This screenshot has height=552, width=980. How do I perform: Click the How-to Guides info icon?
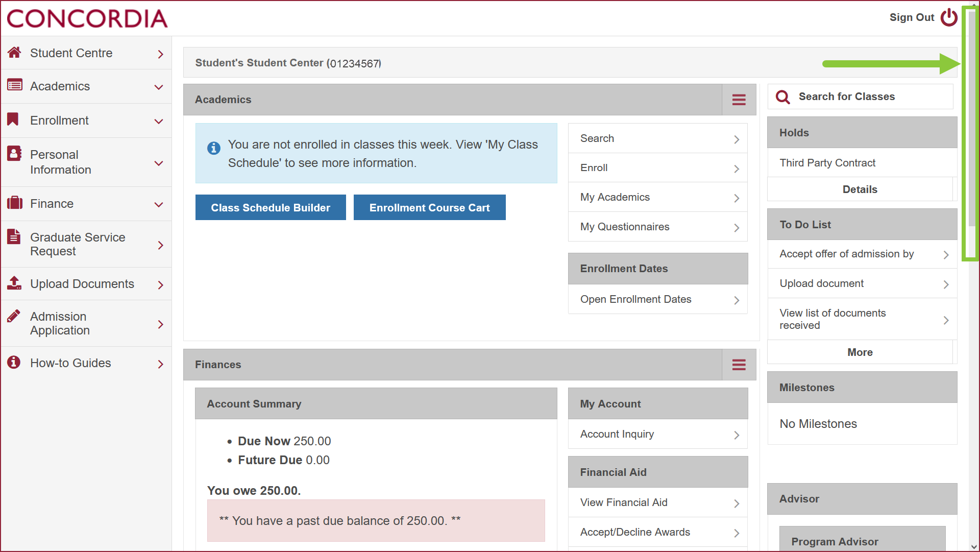[x=14, y=362]
